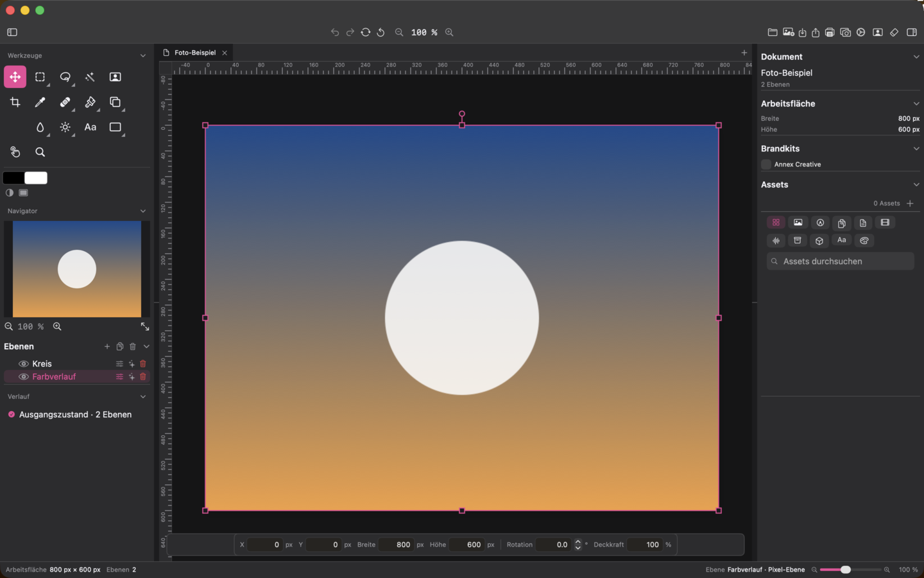Add a new asset with plus button
924x578 pixels.
coord(910,204)
